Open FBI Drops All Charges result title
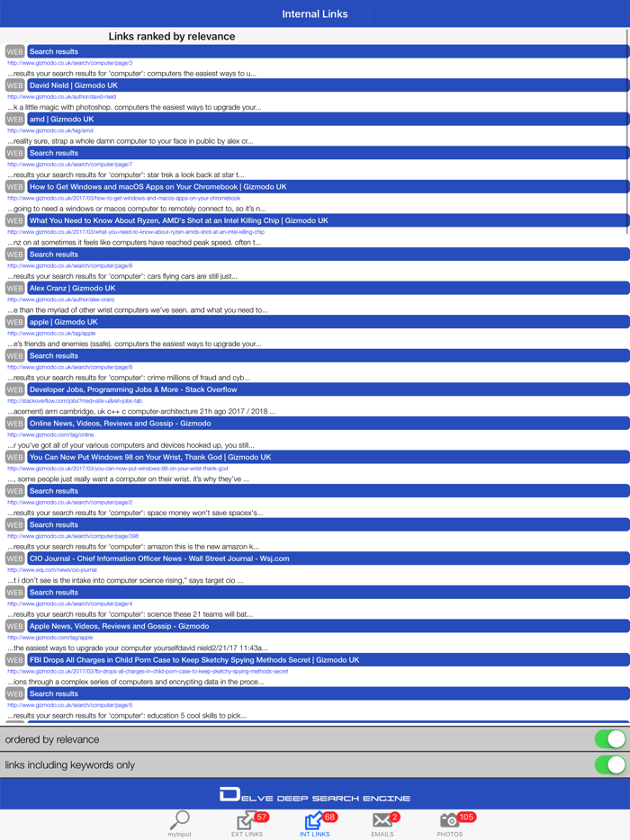This screenshot has height=840, width=630. coord(328,660)
